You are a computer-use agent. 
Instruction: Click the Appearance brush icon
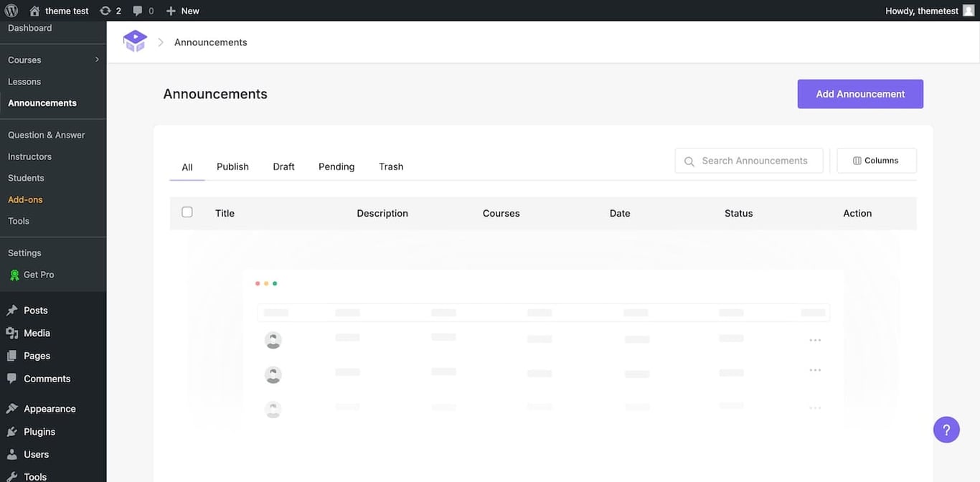[x=11, y=409]
